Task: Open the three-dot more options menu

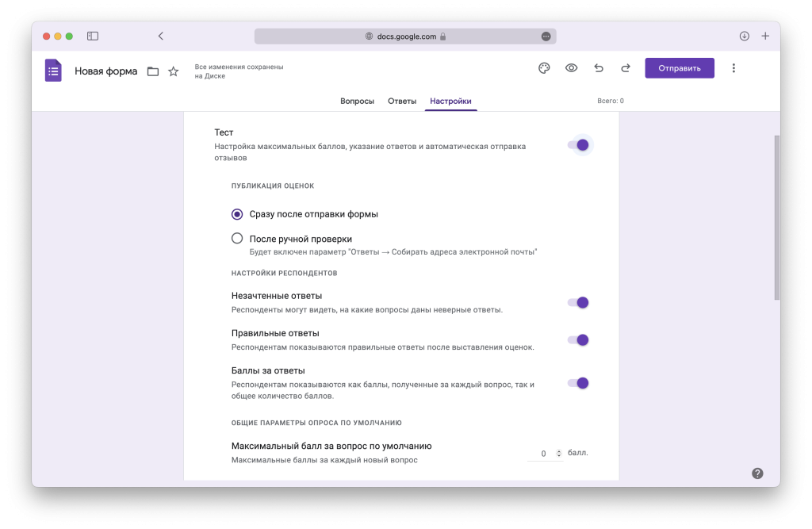Action: (x=733, y=68)
